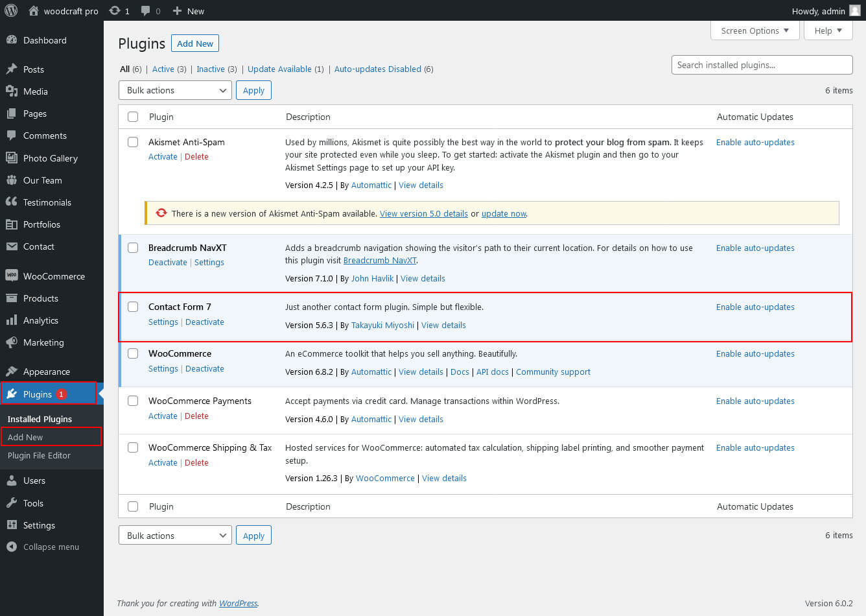Click into the Search installed plugins field

pyautogui.click(x=762, y=65)
